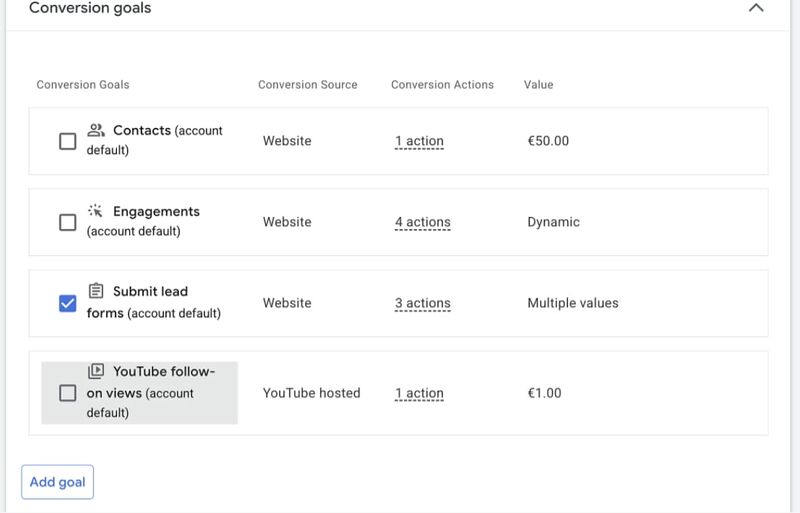Click the Submit lead forms clipboard icon

tap(95, 290)
